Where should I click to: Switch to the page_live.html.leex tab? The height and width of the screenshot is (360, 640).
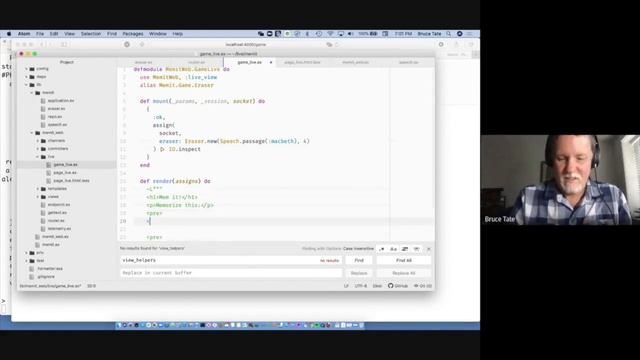tap(302, 62)
